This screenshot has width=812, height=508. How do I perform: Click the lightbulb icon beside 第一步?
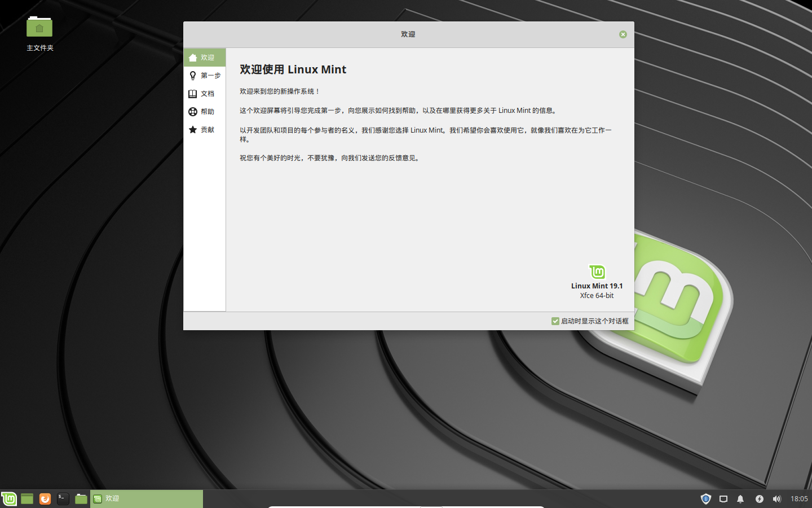[x=193, y=75]
